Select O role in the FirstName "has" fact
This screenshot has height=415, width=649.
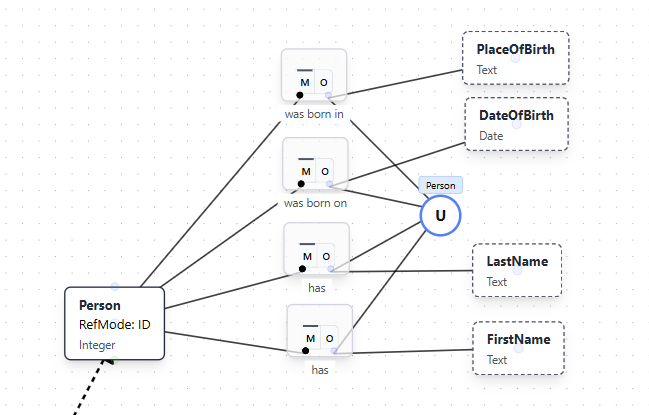click(x=330, y=338)
